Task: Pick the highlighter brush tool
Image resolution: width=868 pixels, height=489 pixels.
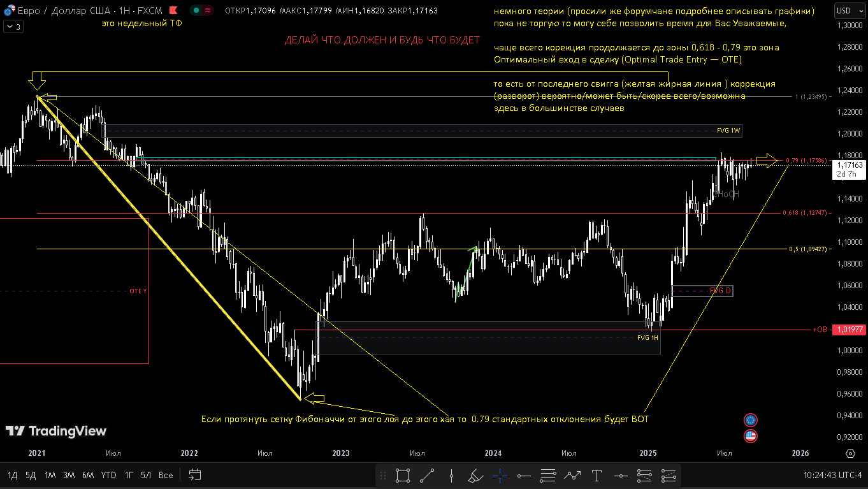Action: [x=475, y=475]
